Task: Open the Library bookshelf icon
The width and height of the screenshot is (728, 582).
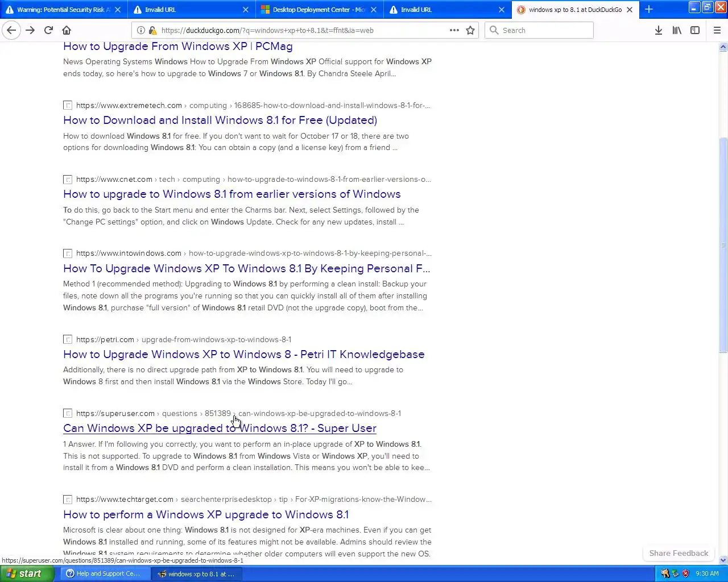Action: click(677, 30)
